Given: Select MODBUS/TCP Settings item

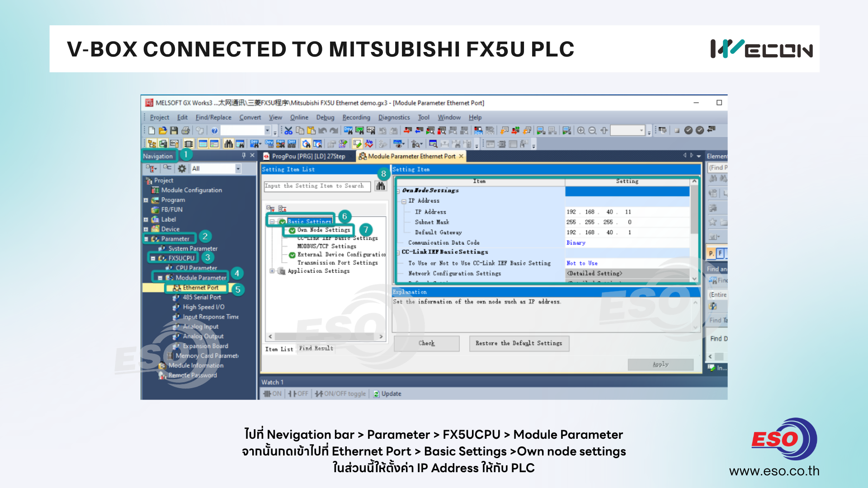Looking at the screenshot, I should coord(326,246).
